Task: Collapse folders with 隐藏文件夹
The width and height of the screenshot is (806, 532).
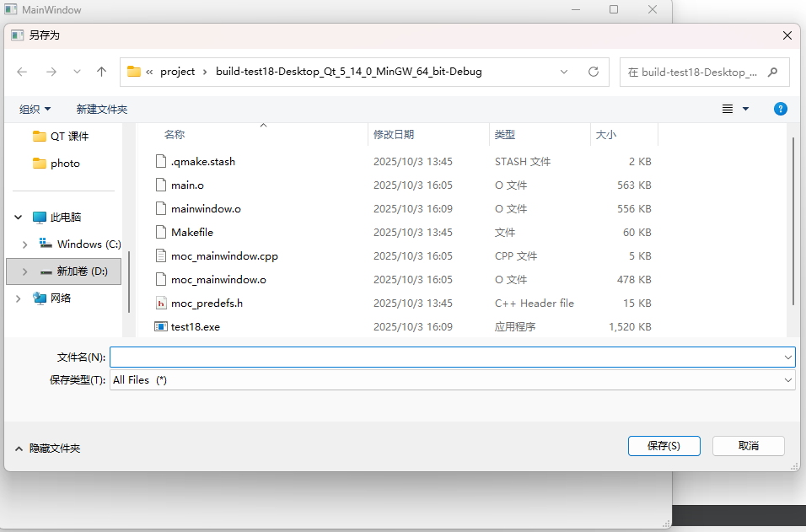Action: [x=47, y=449]
